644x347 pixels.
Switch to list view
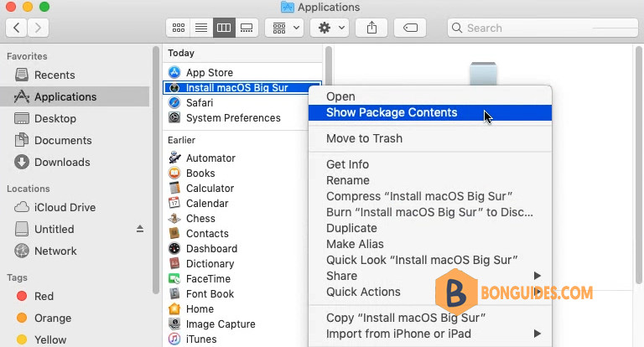201,28
